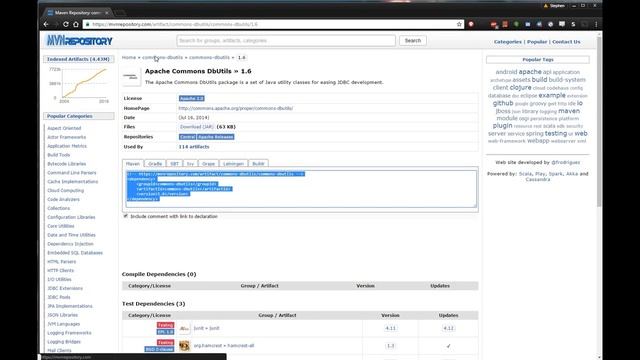The width and height of the screenshot is (640, 360).
Task: Click the MVNRepository site logo
Action: click(79, 41)
